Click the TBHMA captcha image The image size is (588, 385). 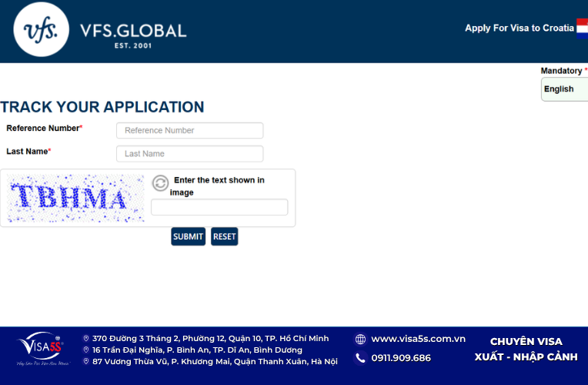tap(75, 198)
